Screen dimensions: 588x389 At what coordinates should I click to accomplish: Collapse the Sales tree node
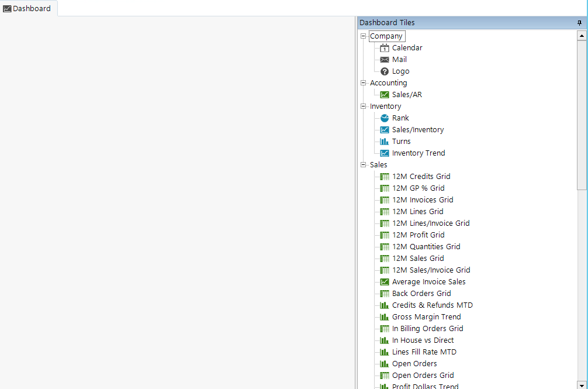[x=364, y=165]
